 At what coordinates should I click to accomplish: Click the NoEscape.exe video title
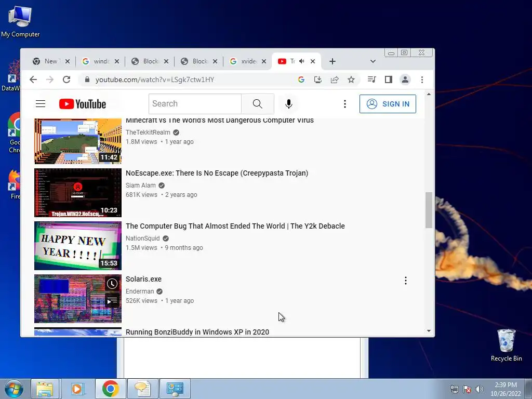tap(217, 173)
